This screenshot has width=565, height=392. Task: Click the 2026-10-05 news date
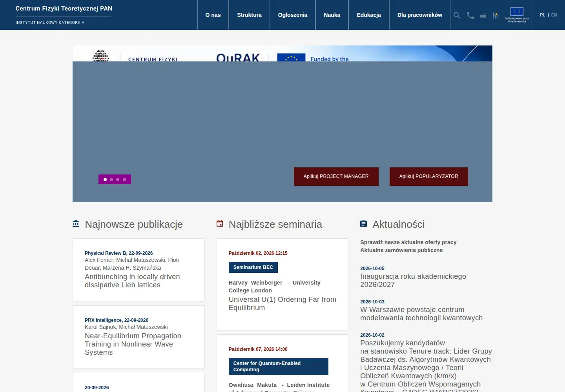tap(372, 269)
